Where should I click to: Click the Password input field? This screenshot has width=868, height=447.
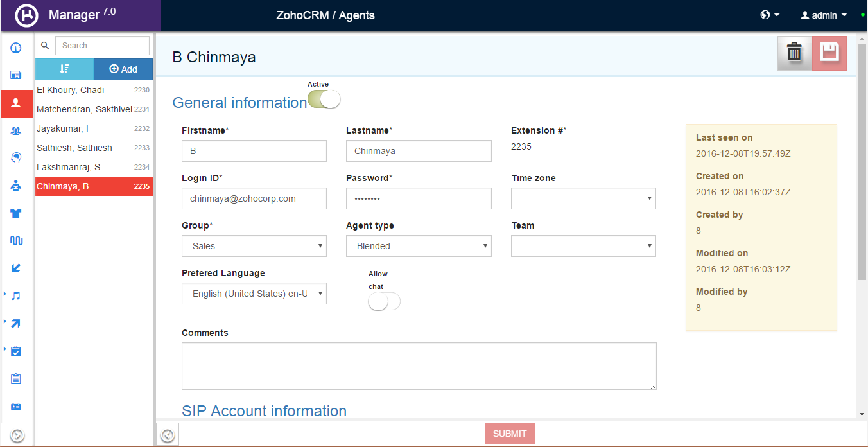(x=419, y=198)
